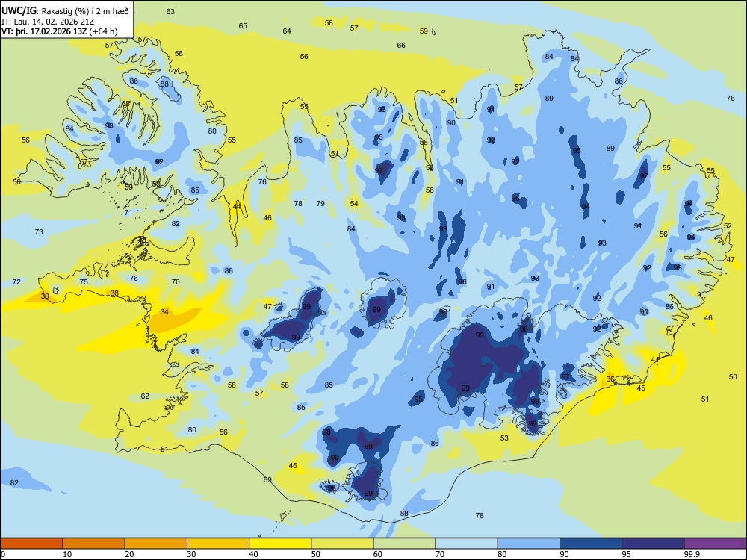Click the 'VT: þri. 17.02.2026 13Z (+64 h)' line
The height and width of the screenshot is (560, 747).
pos(60,31)
